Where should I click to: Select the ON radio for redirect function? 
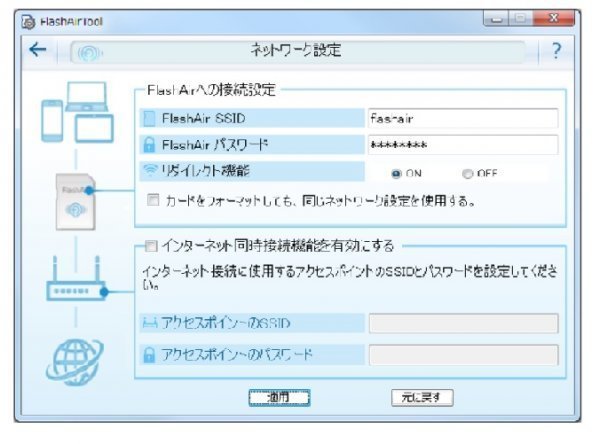click(x=396, y=174)
